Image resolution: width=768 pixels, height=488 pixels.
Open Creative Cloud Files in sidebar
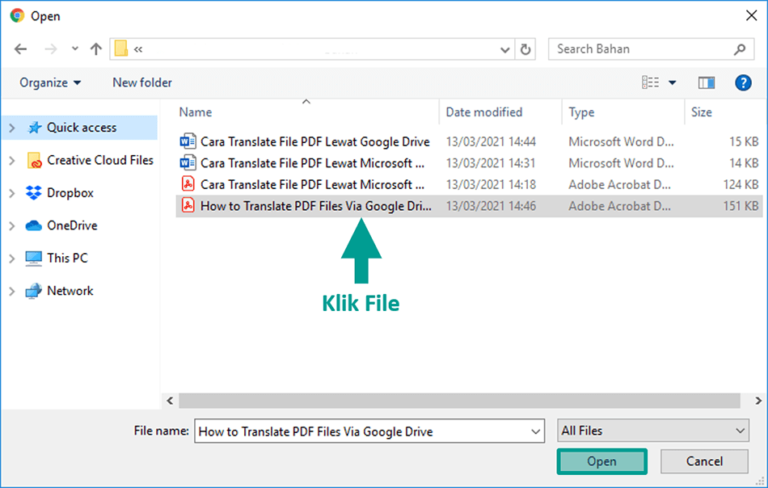click(100, 160)
